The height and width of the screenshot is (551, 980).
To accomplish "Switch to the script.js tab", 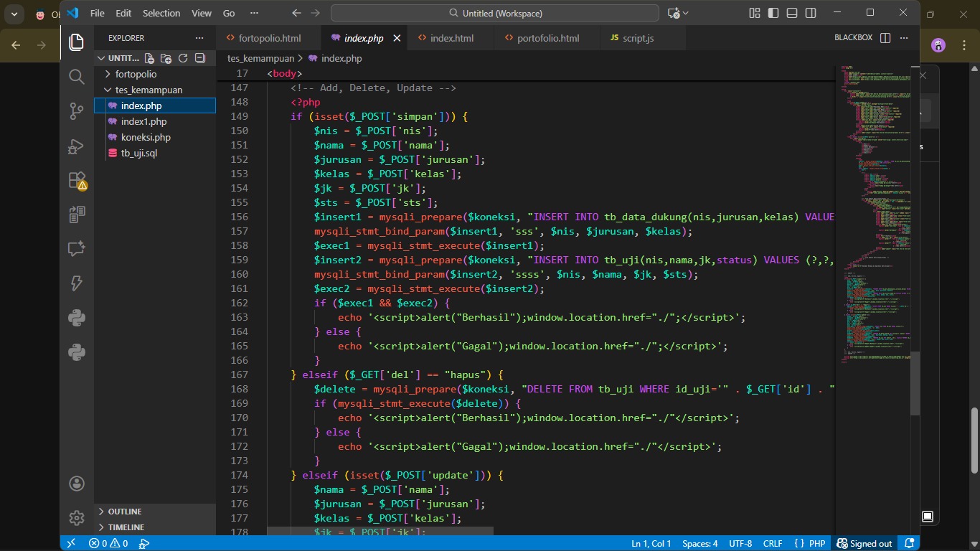I will click(x=638, y=38).
